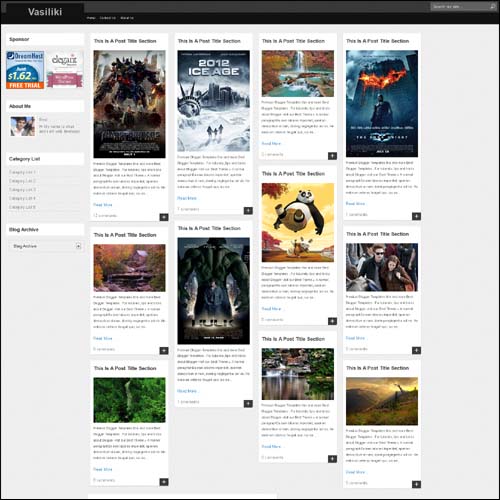Open Category List 1 link
Screen dimensions: 500x500
coord(22,172)
